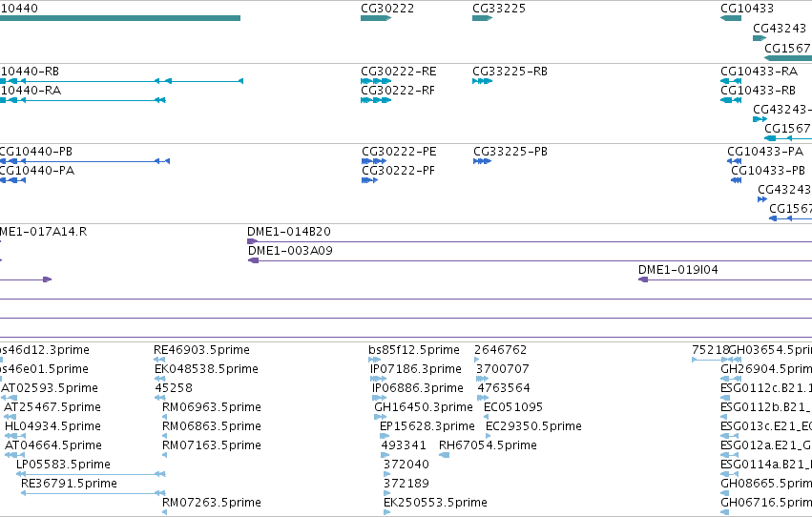This screenshot has width=812, height=517.
Task: Click EST RM07263.5prime
Action: [212, 503]
